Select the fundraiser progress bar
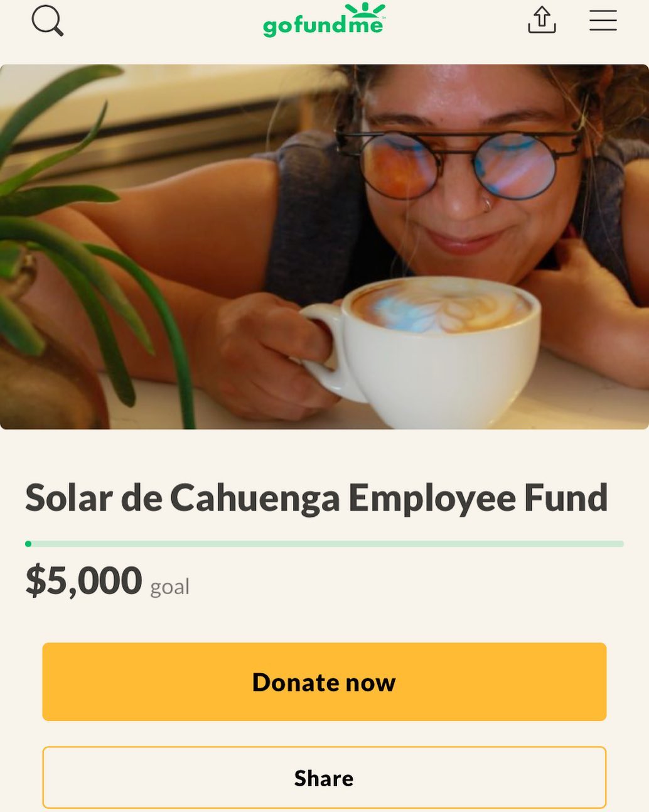The image size is (649, 812). [x=324, y=544]
